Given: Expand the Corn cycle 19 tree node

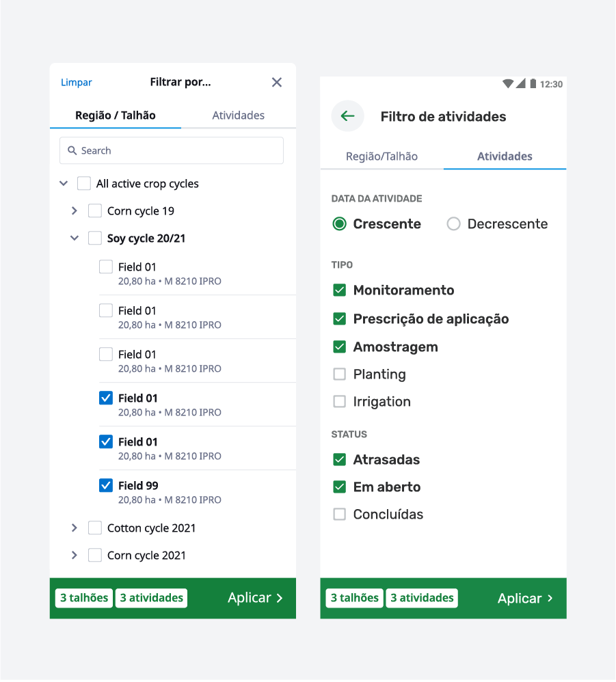Looking at the screenshot, I should [75, 211].
